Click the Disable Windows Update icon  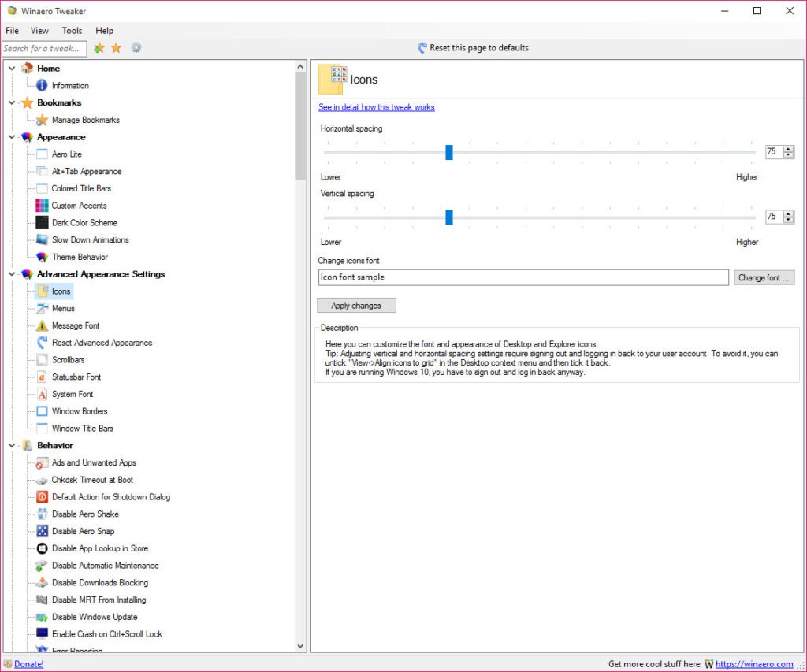[x=42, y=617]
